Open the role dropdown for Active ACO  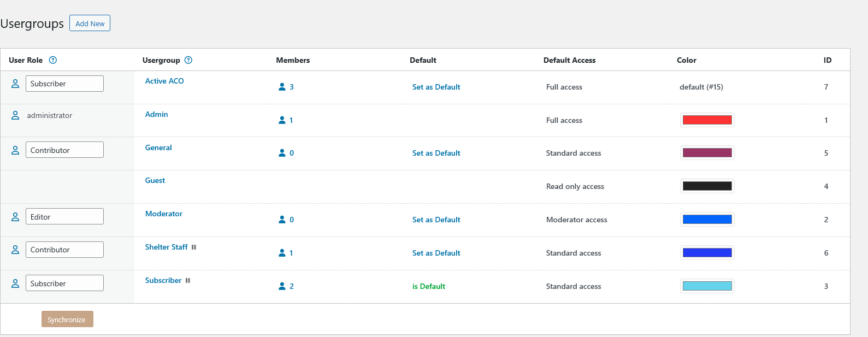64,84
